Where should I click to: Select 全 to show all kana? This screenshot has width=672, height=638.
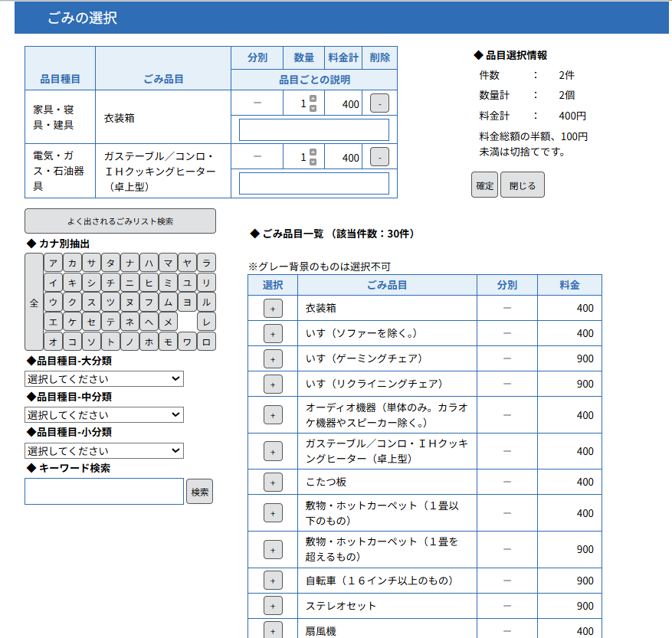pyautogui.click(x=34, y=303)
